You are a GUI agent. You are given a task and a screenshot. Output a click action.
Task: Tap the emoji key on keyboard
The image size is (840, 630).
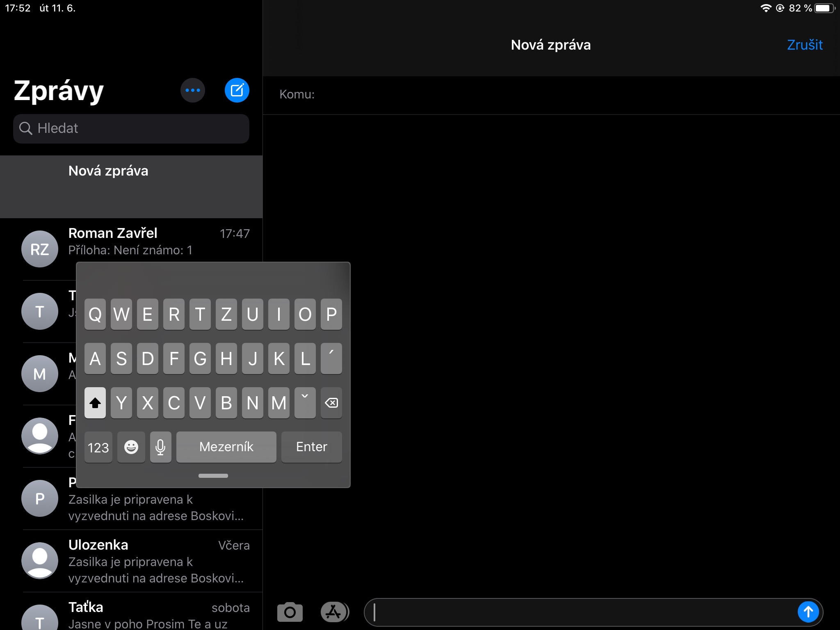tap(131, 447)
